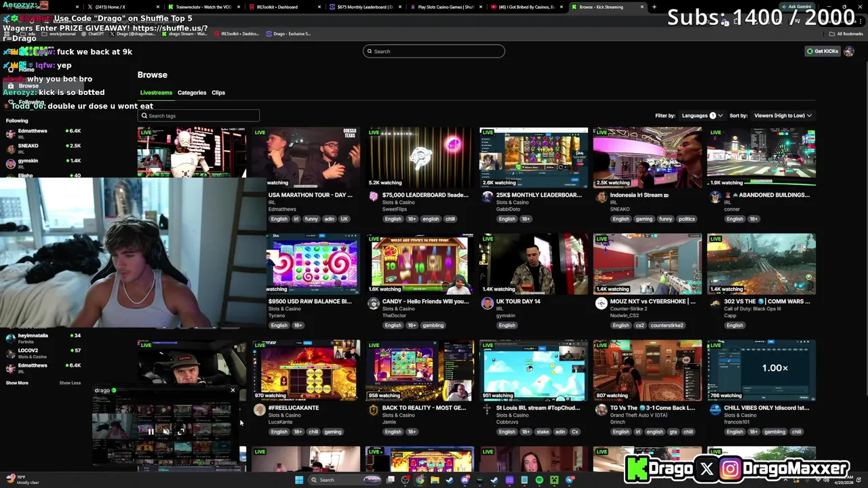Open Jamie channel avatar
This screenshot has height=488, width=868.
(374, 409)
